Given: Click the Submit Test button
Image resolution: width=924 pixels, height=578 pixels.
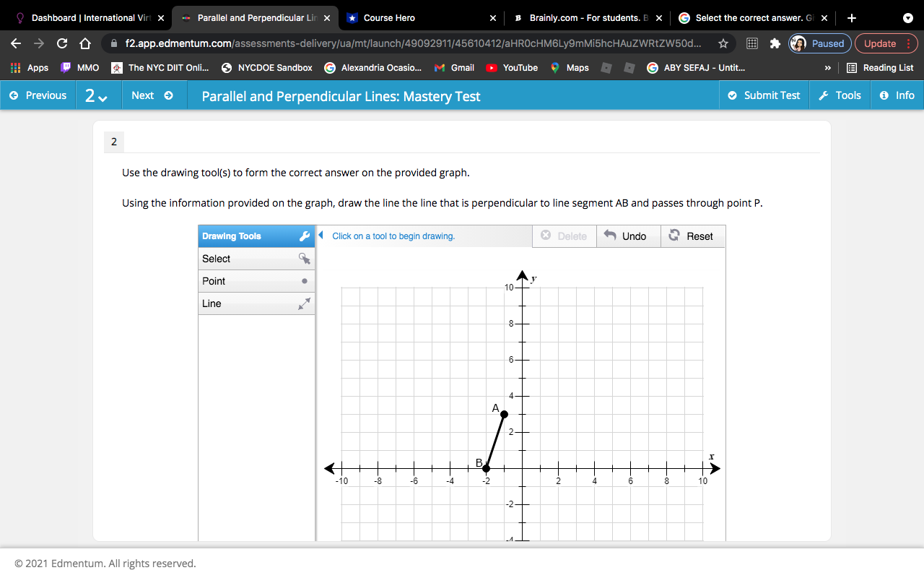Looking at the screenshot, I should [764, 95].
